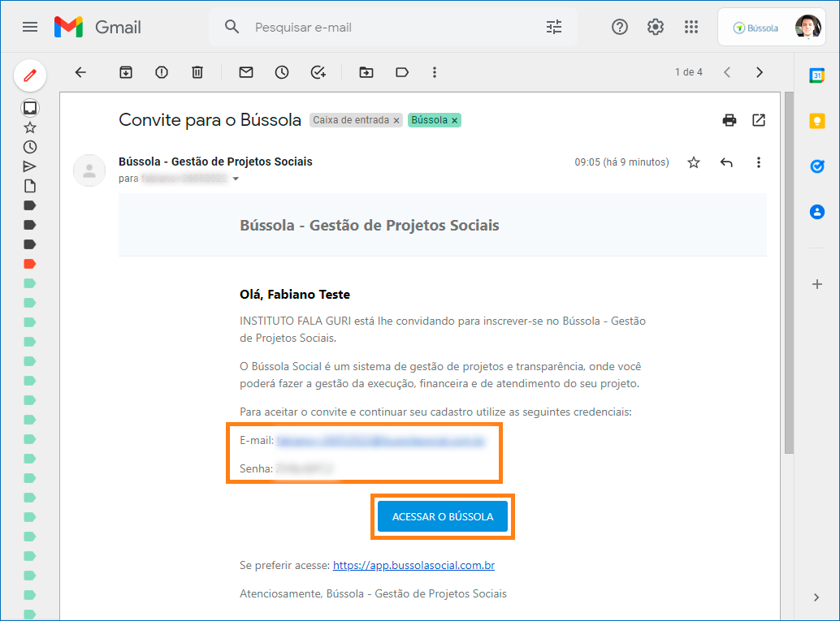Open the main menu hamburger icon
This screenshot has width=840, height=621.
click(x=30, y=27)
